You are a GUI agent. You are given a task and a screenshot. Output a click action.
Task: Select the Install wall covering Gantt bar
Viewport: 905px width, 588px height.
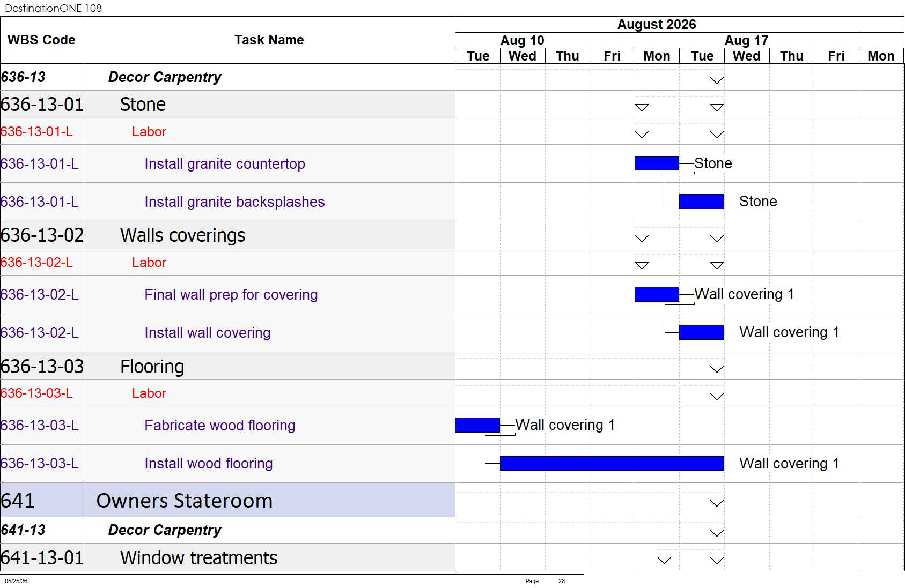click(702, 332)
